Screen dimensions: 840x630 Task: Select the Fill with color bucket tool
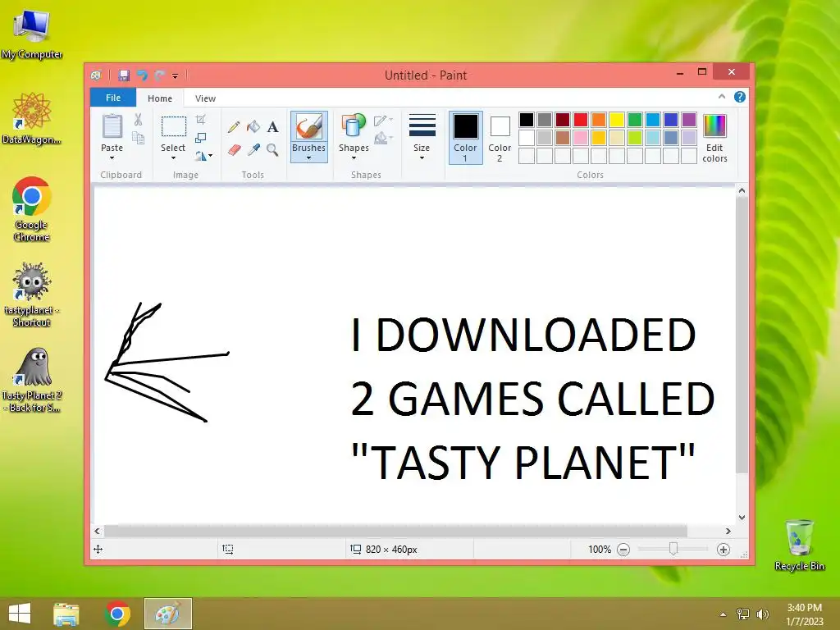(x=253, y=127)
